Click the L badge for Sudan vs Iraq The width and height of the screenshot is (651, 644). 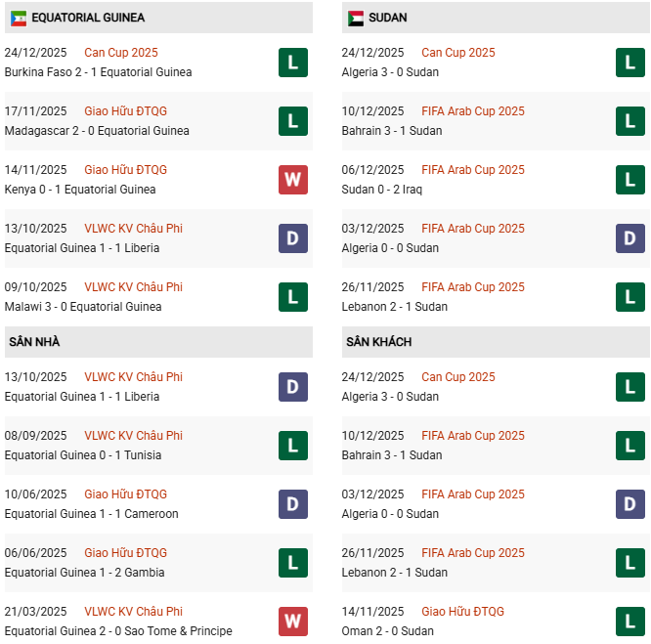[630, 180]
